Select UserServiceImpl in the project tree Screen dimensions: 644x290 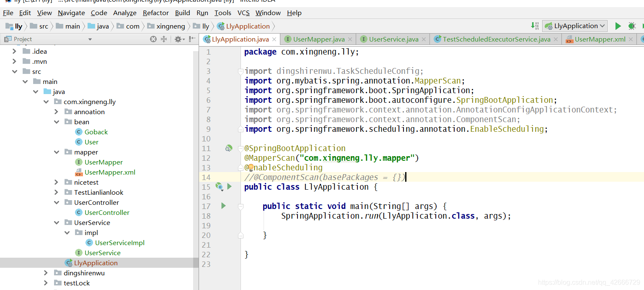(119, 243)
